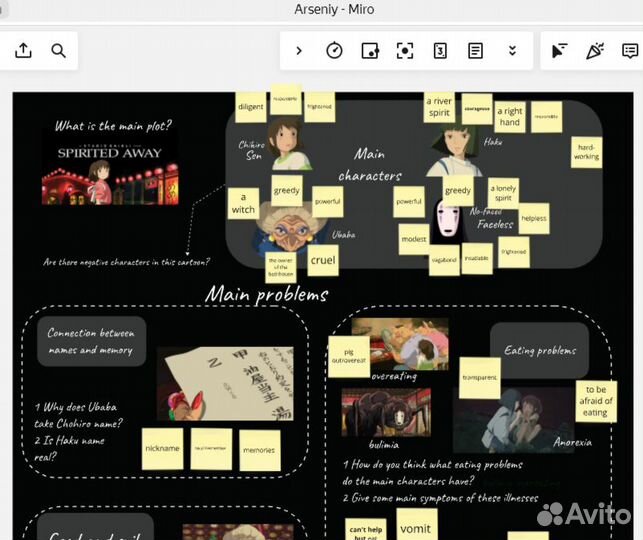Show more apps via double chevron
This screenshot has height=540, width=643.
click(x=512, y=51)
